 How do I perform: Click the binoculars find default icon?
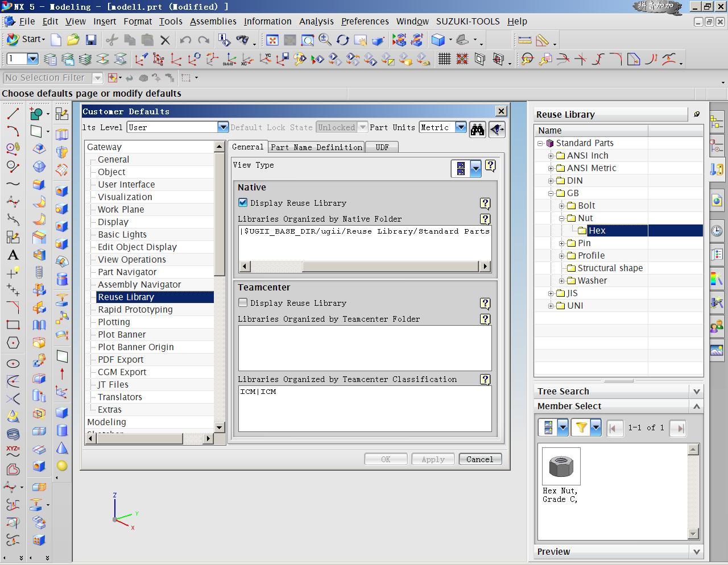click(477, 129)
